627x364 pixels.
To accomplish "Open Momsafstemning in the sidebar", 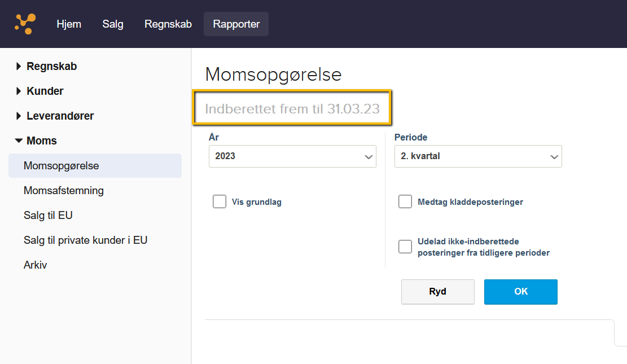I will (x=63, y=191).
